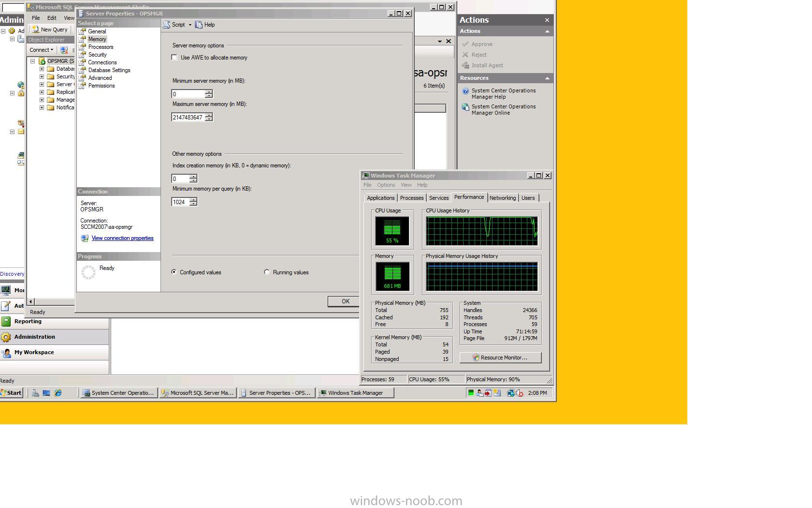The image size is (812, 508).
Task: Open the File menu in Management Studio
Action: [x=36, y=18]
